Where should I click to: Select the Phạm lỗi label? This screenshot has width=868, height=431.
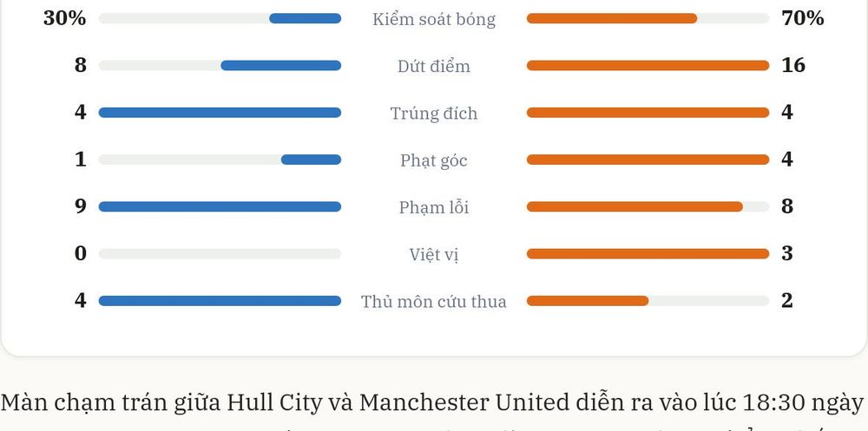point(433,207)
